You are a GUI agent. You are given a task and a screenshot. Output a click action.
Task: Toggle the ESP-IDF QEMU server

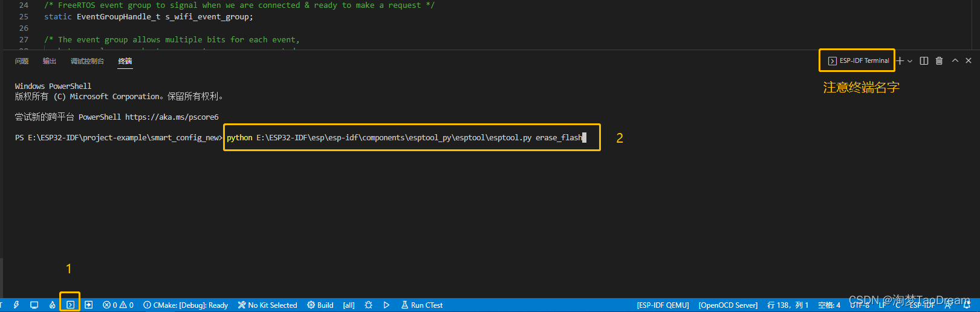click(x=663, y=305)
